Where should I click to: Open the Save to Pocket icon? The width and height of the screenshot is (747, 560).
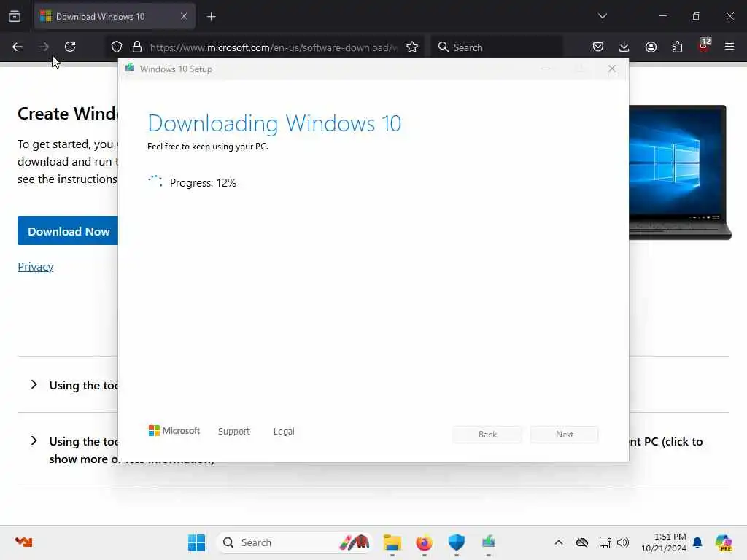pyautogui.click(x=598, y=47)
